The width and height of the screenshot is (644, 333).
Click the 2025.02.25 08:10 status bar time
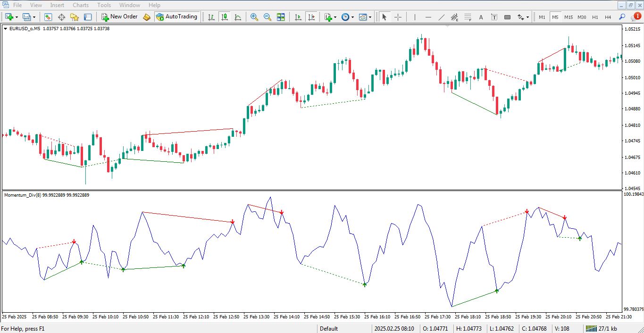394,329
